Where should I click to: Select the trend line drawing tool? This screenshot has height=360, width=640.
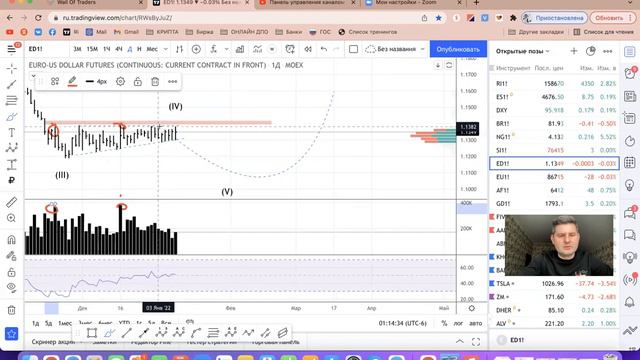11,84
